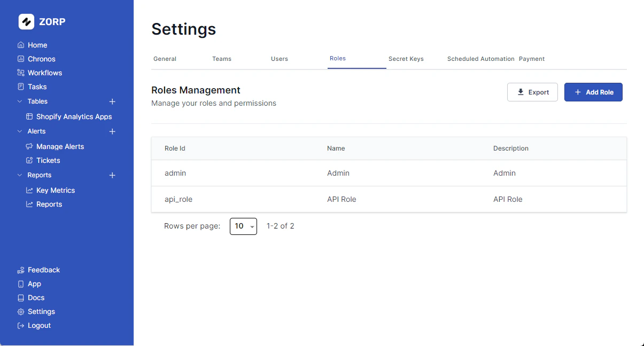The image size is (644, 346).
Task: Click the Add Role button
Action: coord(593,91)
